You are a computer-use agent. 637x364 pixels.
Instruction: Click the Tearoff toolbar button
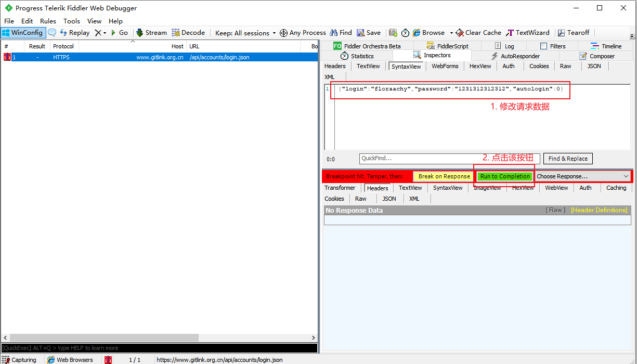click(574, 32)
